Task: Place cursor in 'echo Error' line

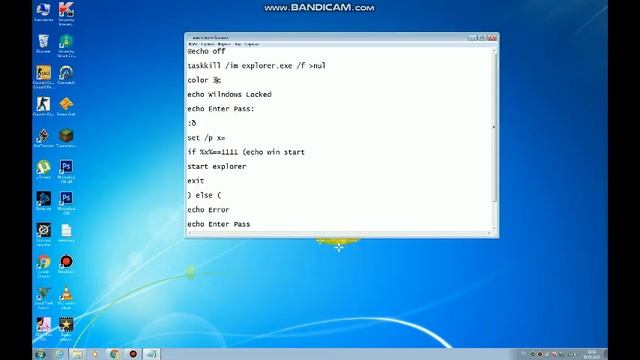Action: point(208,210)
